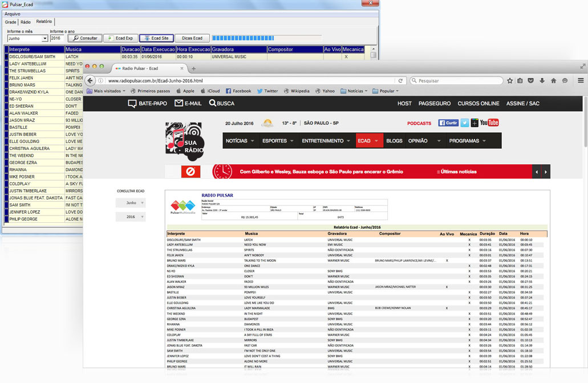Image resolution: width=588 pixels, height=383 pixels.
Task: Click the PAGSEGURO link
Action: pyautogui.click(x=435, y=103)
